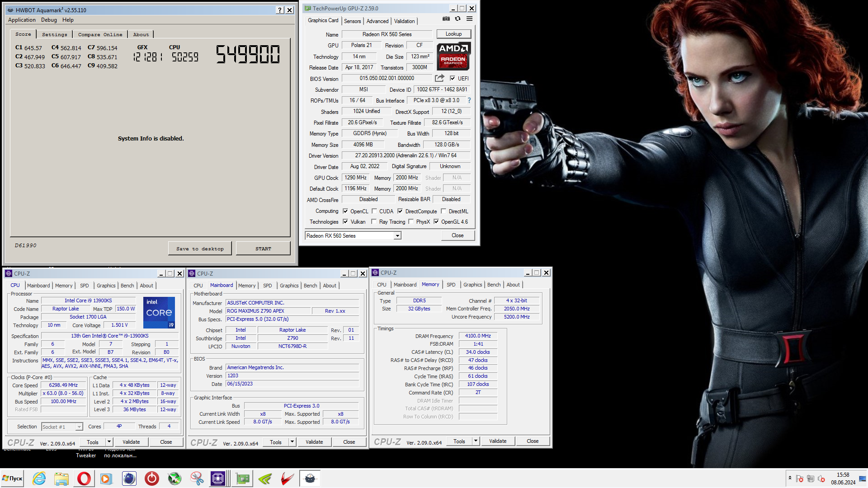The height and width of the screenshot is (488, 868).
Task: Click the red wing taskbar icon
Action: pyautogui.click(x=288, y=479)
